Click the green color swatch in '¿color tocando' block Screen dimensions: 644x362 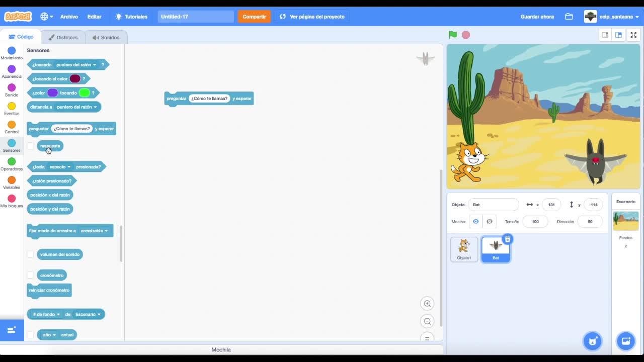click(x=84, y=93)
